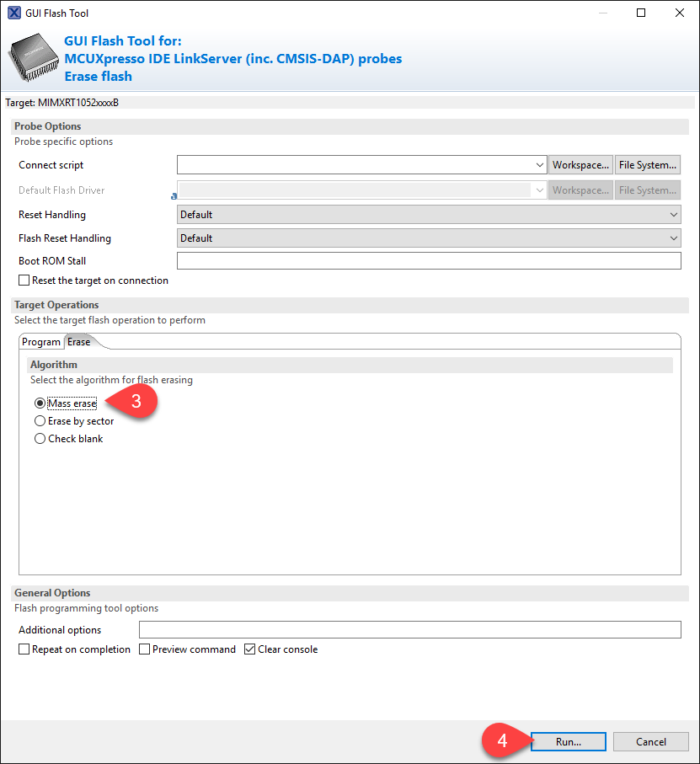700x764 pixels.
Task: Open the Flash Reset Handling dropdown
Action: [429, 238]
